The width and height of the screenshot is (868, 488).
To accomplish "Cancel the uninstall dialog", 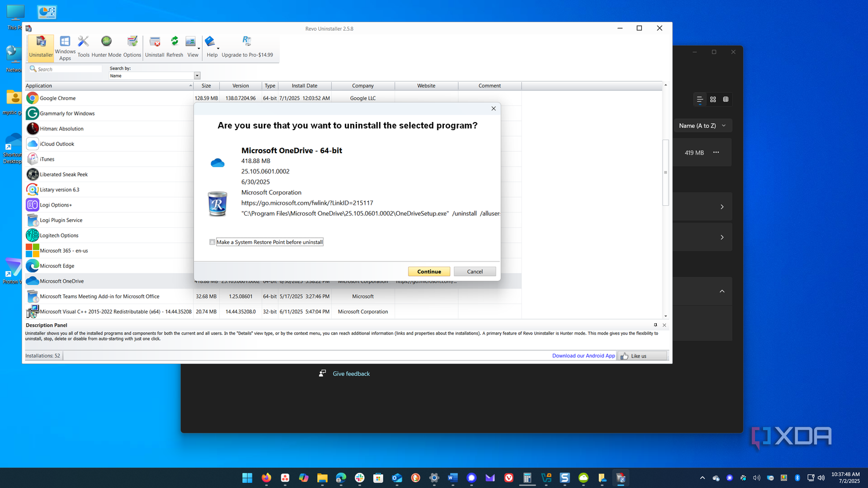I will pos(475,271).
